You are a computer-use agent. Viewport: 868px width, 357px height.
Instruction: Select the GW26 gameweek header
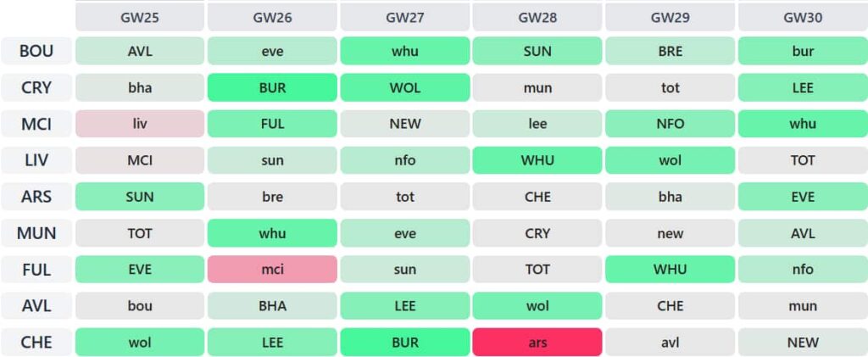pos(272,16)
